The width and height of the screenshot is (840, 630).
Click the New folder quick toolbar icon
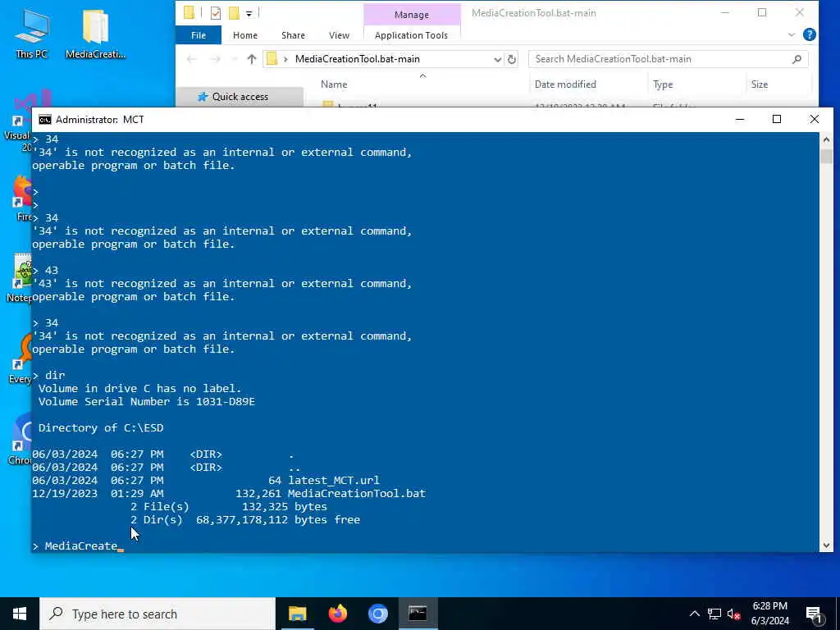tap(234, 13)
